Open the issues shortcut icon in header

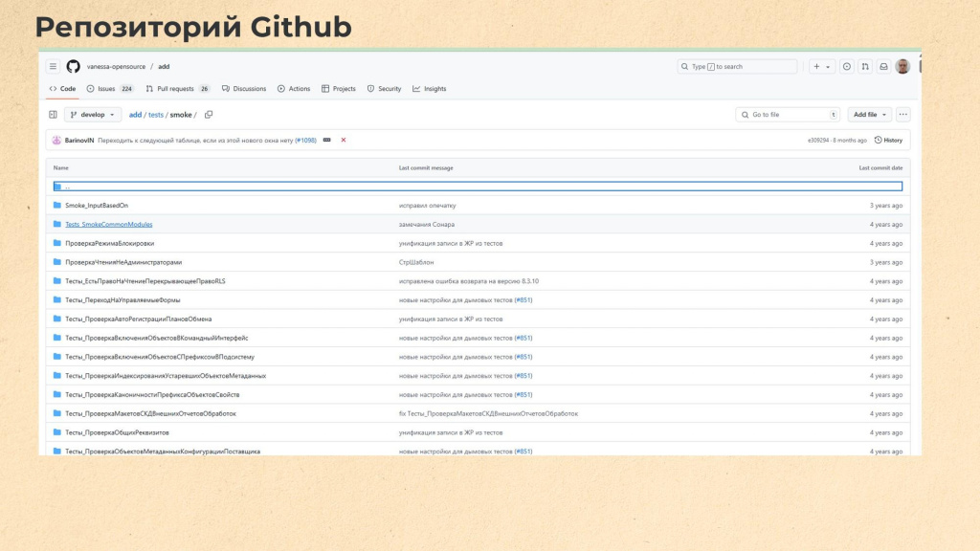coord(846,66)
